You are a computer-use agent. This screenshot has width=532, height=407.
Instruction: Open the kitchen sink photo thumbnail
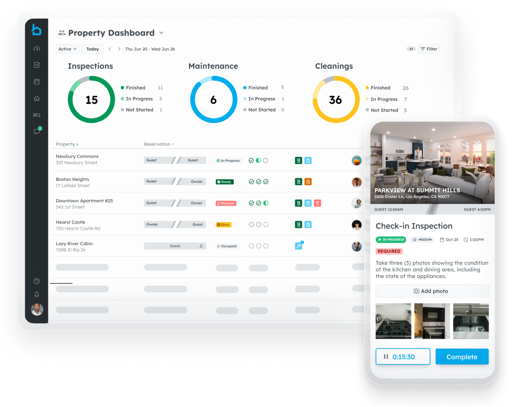pos(471,321)
